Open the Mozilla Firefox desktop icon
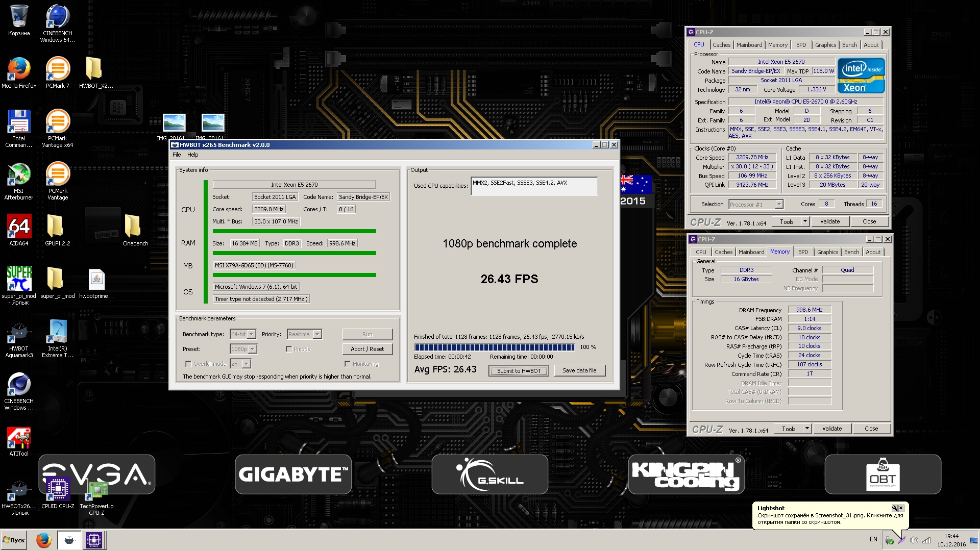This screenshot has width=980, height=551. point(19,73)
